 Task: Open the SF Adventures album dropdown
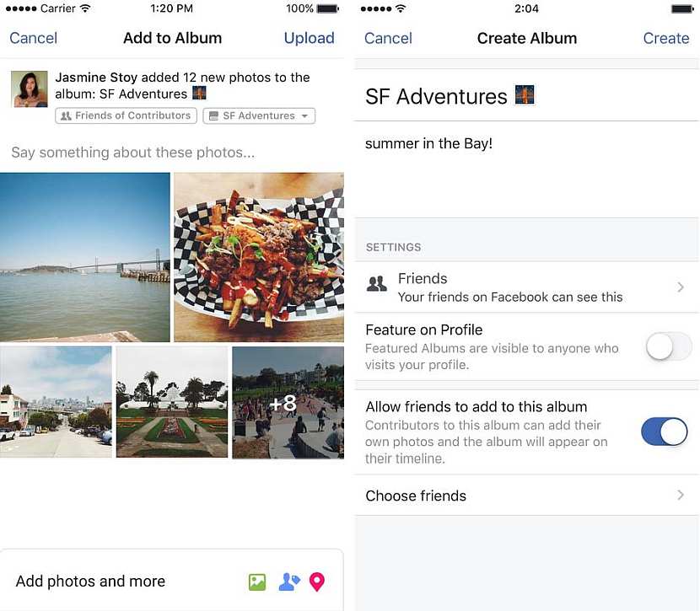tap(259, 116)
